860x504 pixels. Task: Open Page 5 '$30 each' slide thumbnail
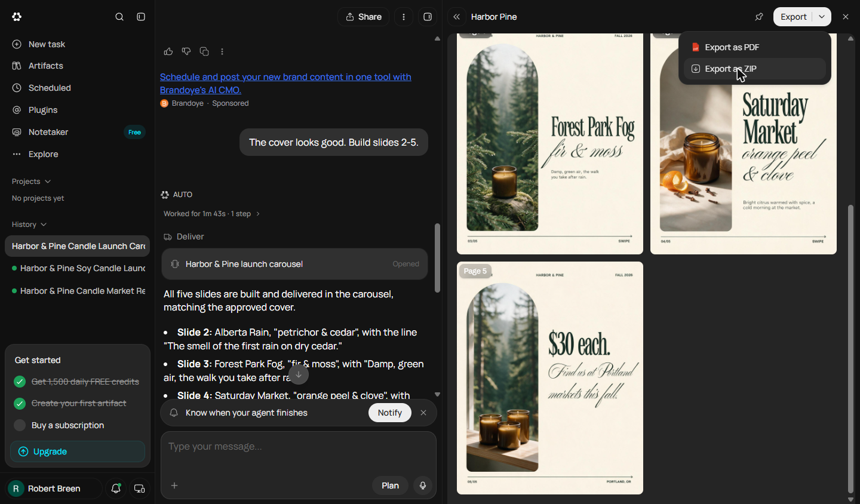(550, 378)
